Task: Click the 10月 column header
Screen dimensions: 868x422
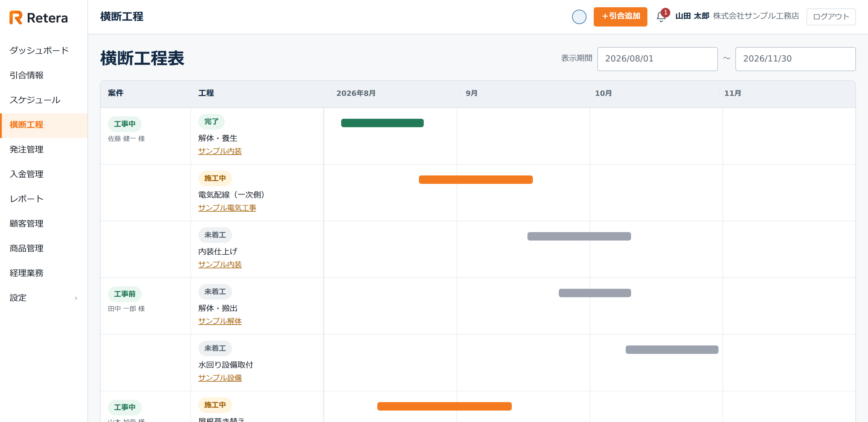Action: 603,93
